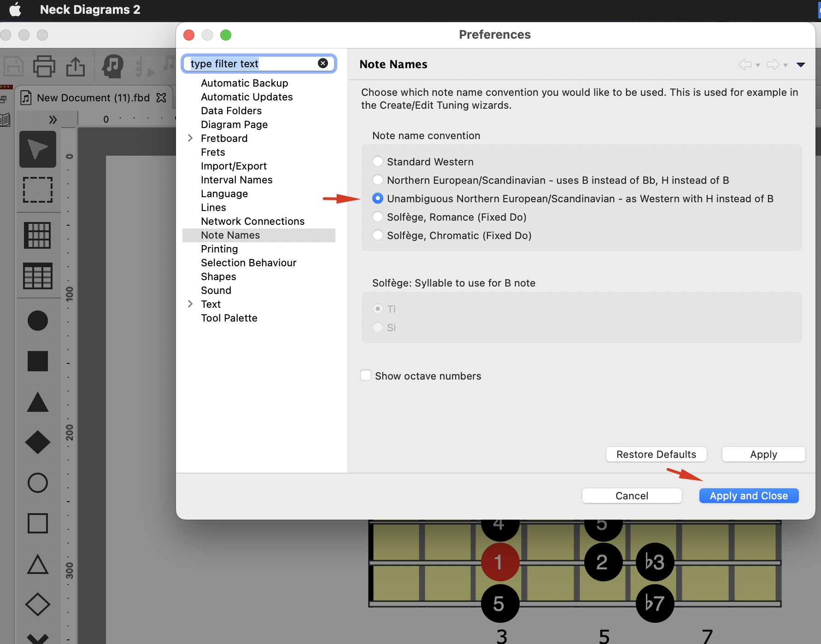
Task: Enable Show octave numbers checkbox
Action: pos(366,375)
